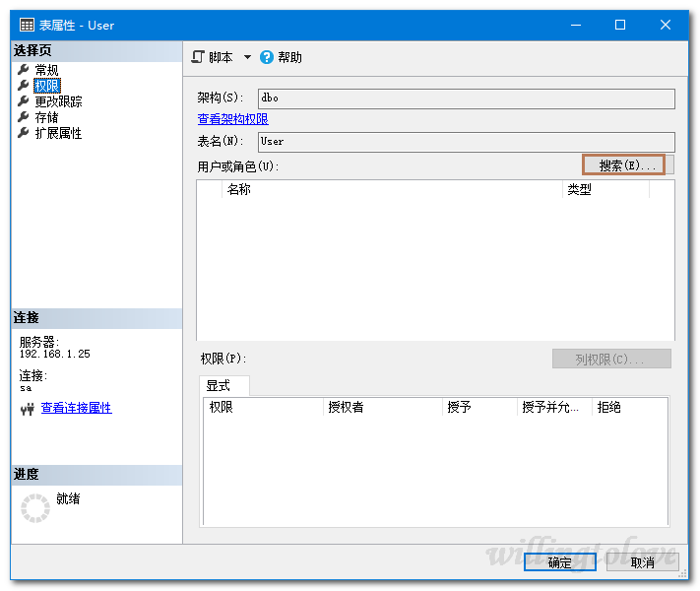Viewport: 700px width, 591px height.
Task: Confirm with the 确定 button
Action: (560, 562)
